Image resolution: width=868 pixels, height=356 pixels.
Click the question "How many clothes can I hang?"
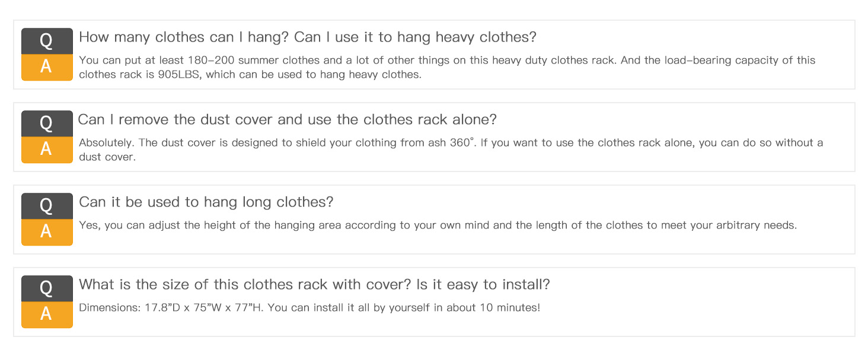184,37
